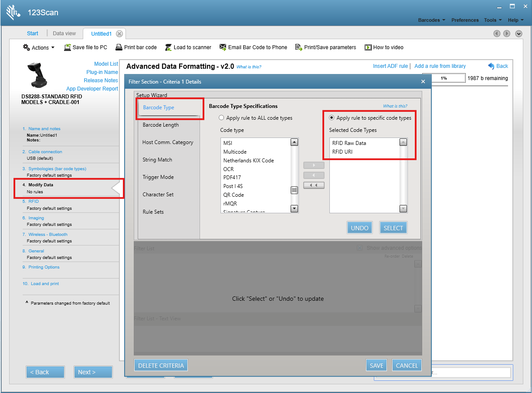Click the UNDO button

point(360,228)
